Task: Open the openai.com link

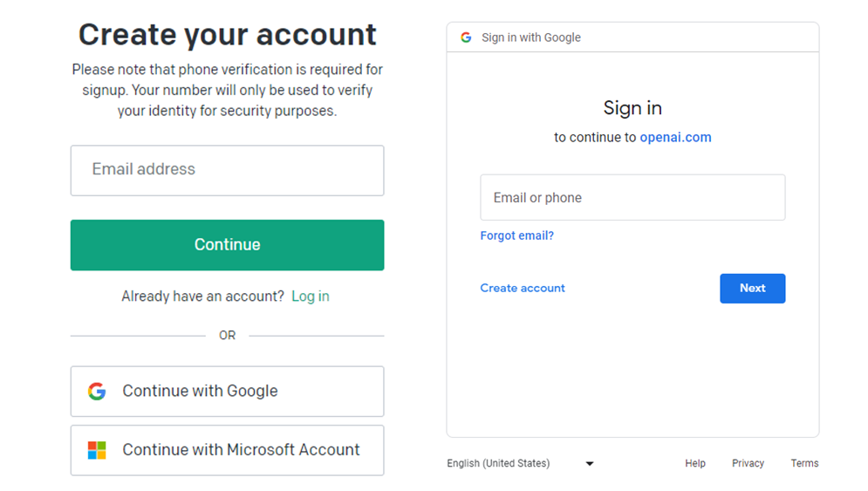Action: [675, 137]
